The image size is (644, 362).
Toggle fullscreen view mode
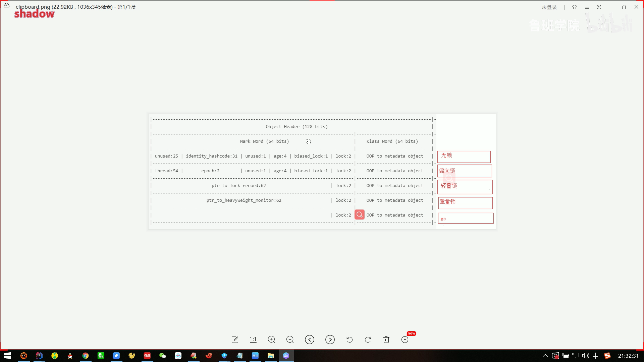point(599,7)
